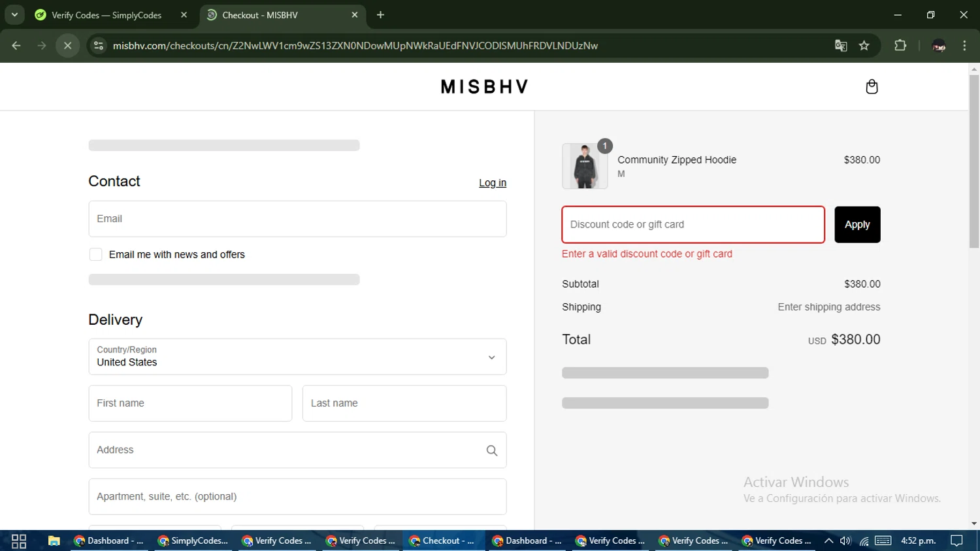Open File Explorer from taskbar
Viewport: 980px width, 551px height.
(x=54, y=541)
